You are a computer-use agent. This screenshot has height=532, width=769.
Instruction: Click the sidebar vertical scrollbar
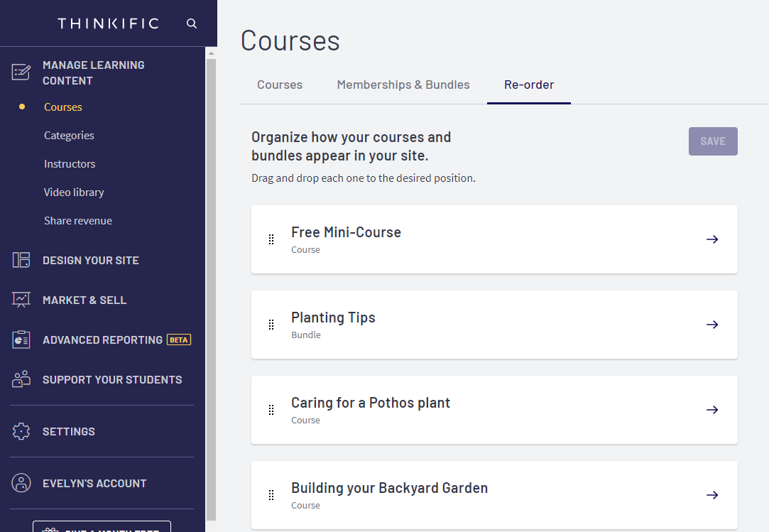212,290
